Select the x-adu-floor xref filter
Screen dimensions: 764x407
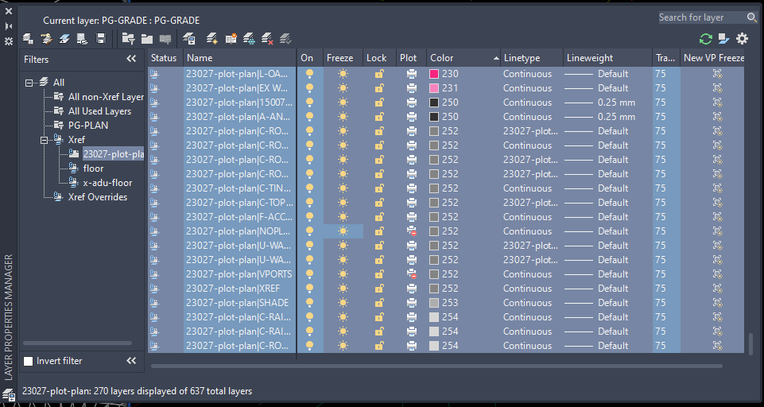107,183
